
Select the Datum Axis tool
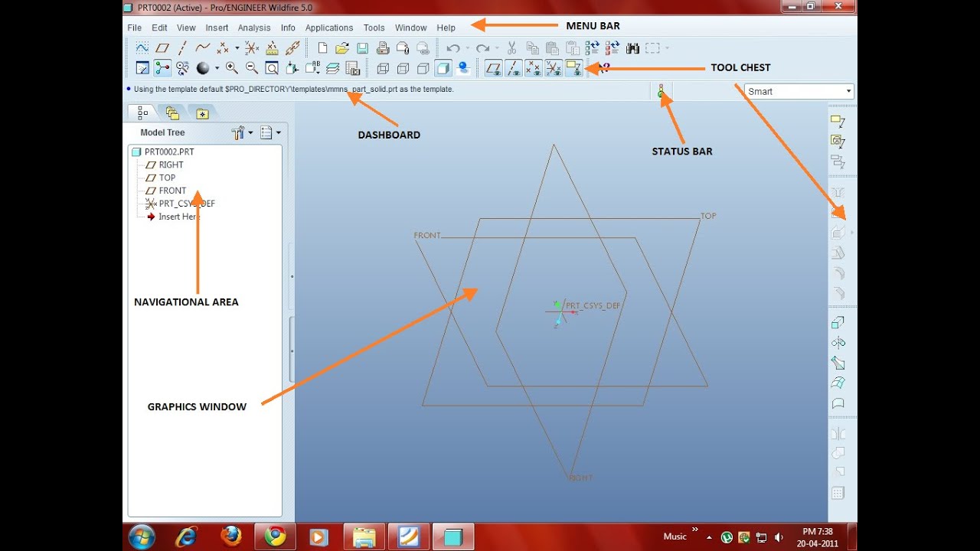[x=182, y=48]
